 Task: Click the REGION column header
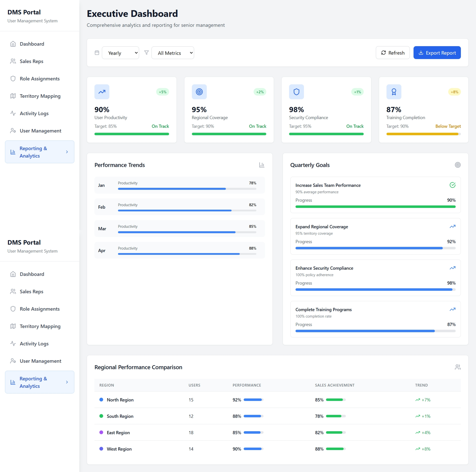tap(107, 385)
